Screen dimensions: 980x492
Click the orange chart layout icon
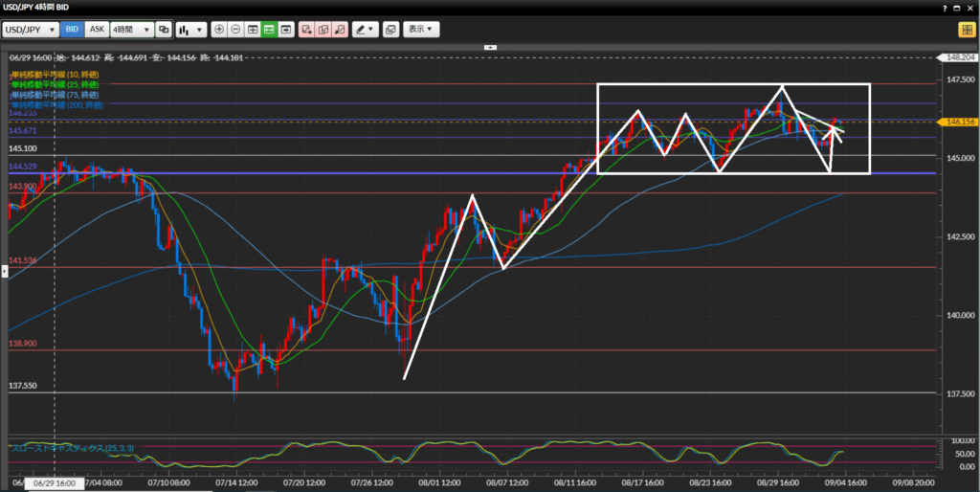(x=966, y=30)
